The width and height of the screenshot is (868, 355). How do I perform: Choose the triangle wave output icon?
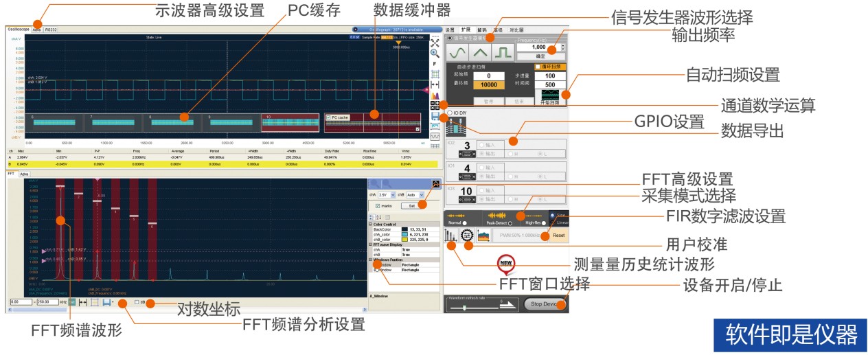pos(481,52)
